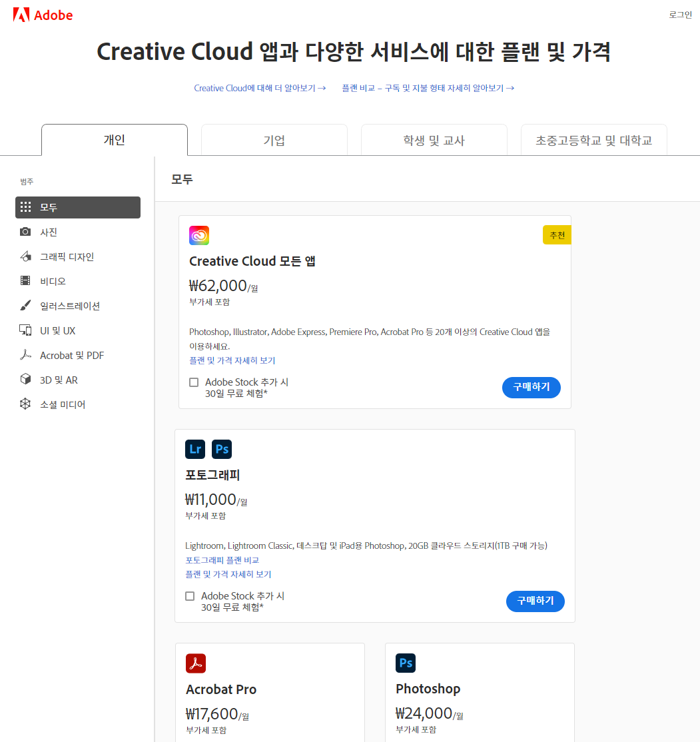The width and height of the screenshot is (700, 742).
Task: Click the red Acrobat Pro app icon
Action: tap(196, 663)
